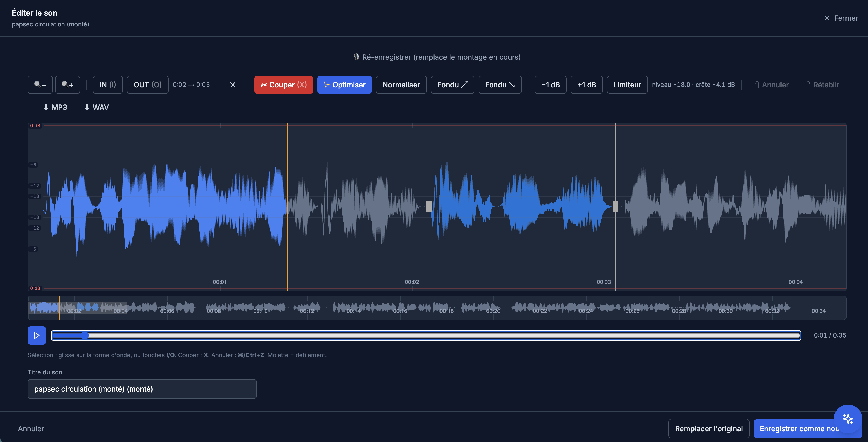This screenshot has height=442, width=868.
Task: Set selection end with OUT (O)
Action: point(148,85)
